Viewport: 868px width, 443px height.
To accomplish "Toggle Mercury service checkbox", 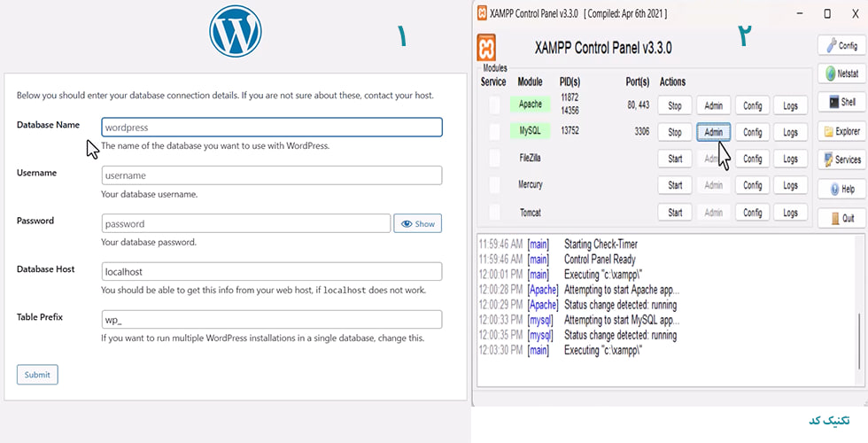I will pyautogui.click(x=494, y=185).
